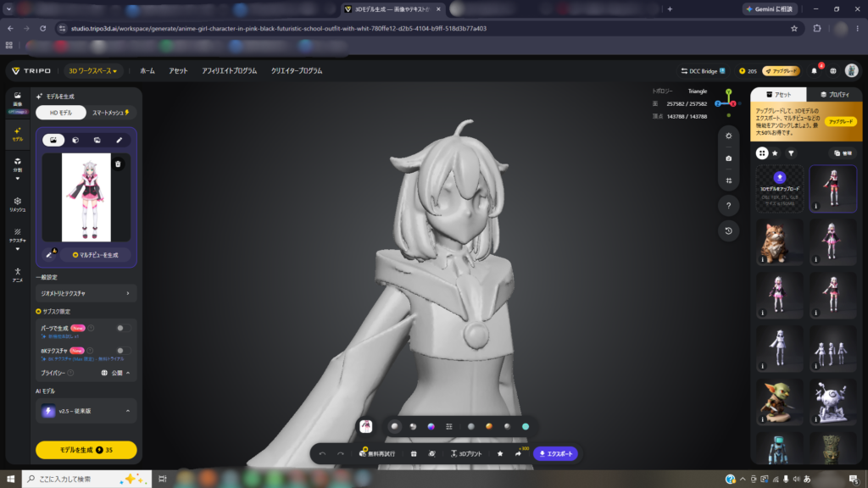Switch to the アセット panel tab
Screen dimensions: 868x488
[x=778, y=95]
